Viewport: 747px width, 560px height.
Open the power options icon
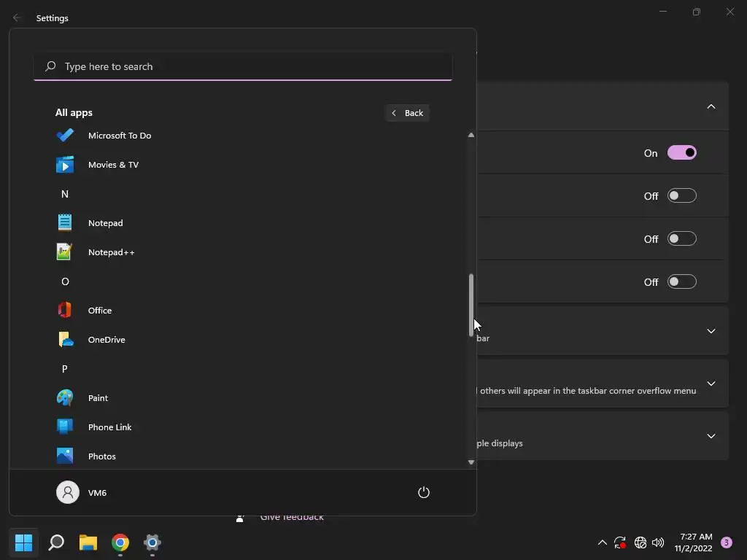424,492
